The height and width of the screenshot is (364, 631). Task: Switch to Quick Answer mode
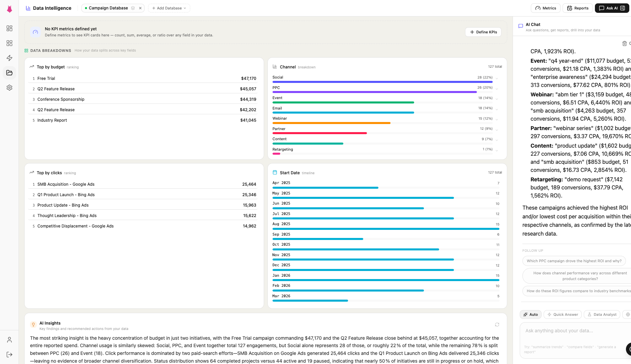point(562,314)
